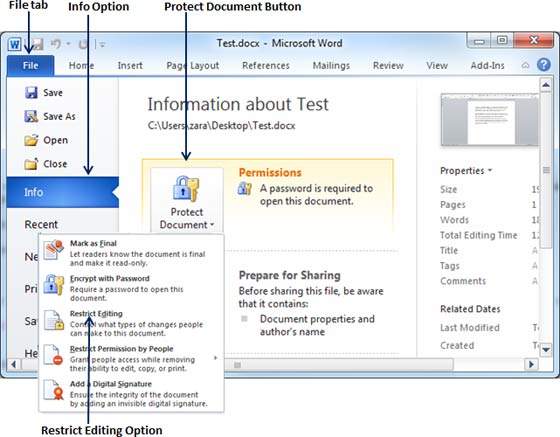
Task: Click the horizontal scrollbar right arrow
Action: point(531,365)
